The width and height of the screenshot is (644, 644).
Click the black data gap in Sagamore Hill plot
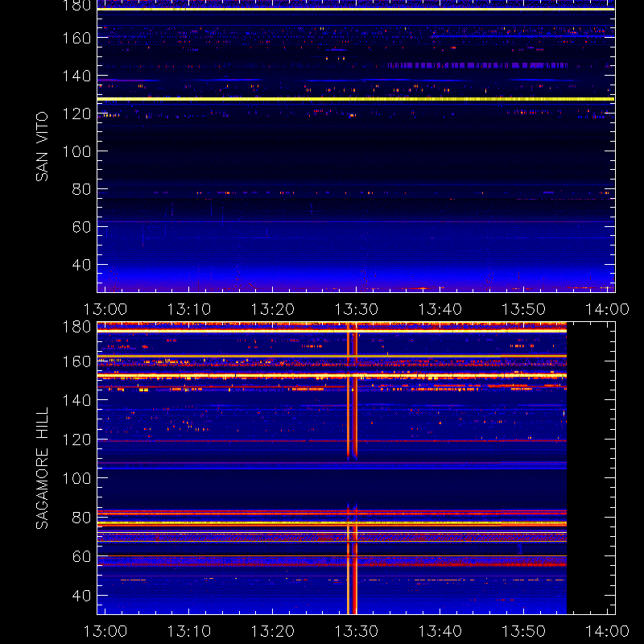(591, 469)
